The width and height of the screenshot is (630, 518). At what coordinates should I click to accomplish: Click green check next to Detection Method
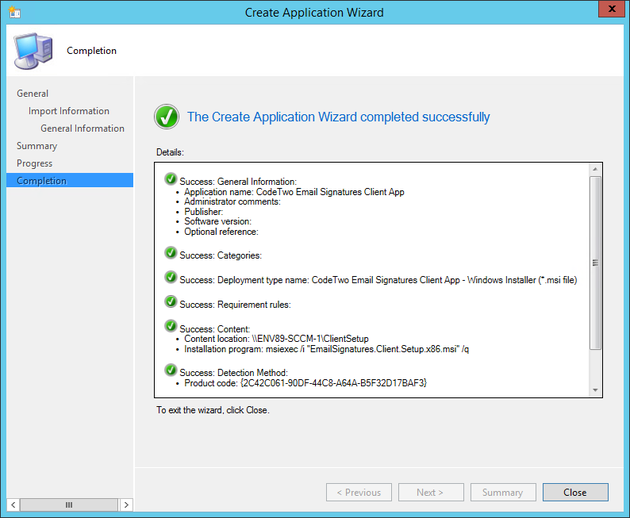coord(171,370)
